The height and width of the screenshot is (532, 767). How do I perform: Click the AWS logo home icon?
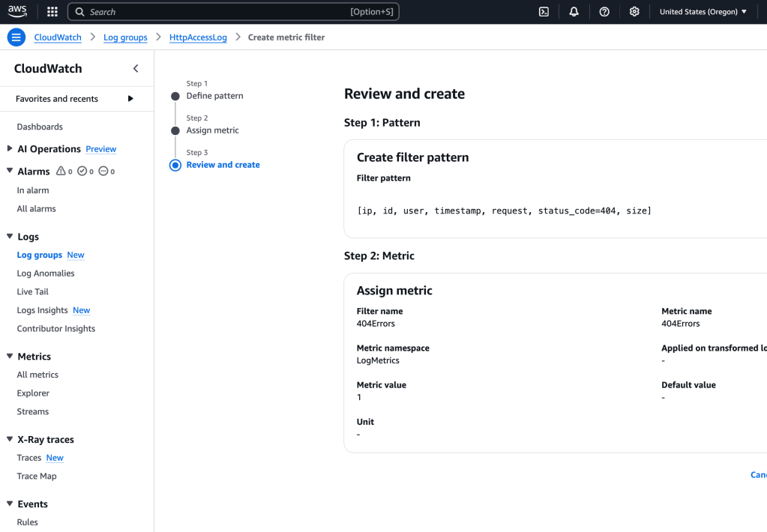pos(18,11)
